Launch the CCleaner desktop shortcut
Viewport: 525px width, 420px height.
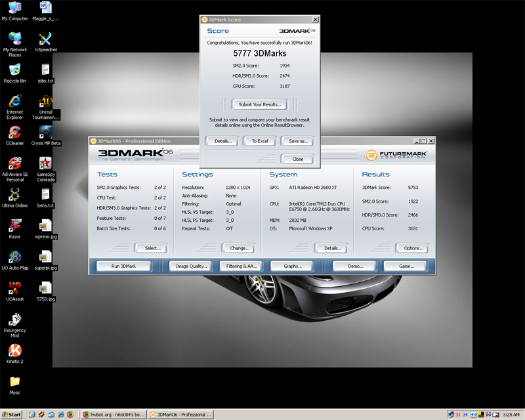(x=14, y=136)
